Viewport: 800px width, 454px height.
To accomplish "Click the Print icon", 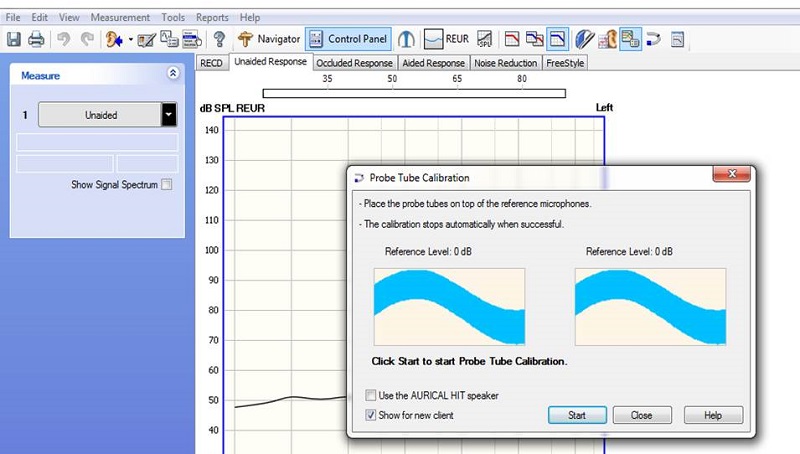I will 36,39.
